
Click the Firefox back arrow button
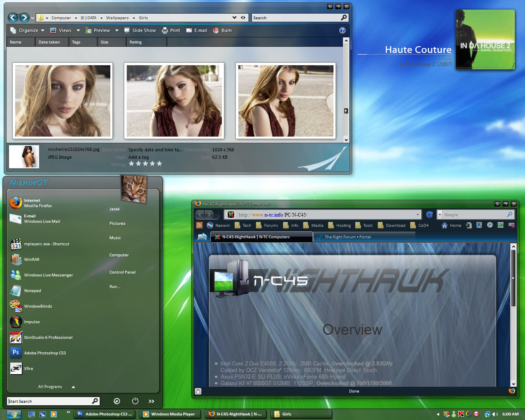200,214
